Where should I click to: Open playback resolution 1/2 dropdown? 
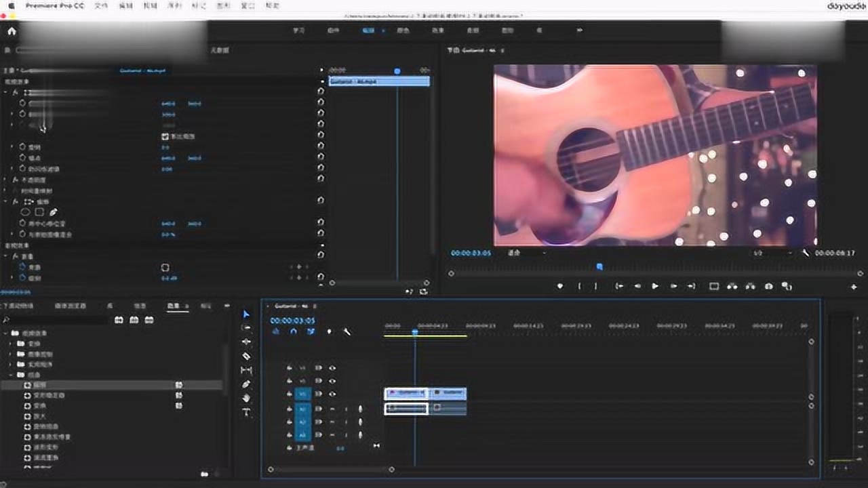[772, 253]
